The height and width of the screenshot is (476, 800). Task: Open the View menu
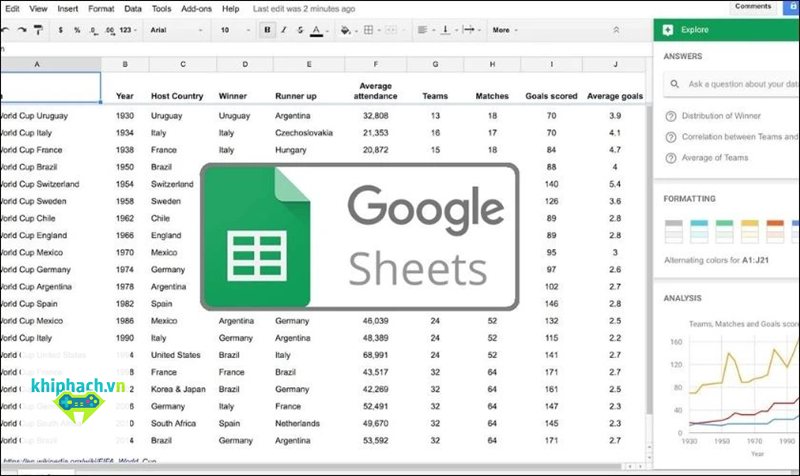point(38,9)
